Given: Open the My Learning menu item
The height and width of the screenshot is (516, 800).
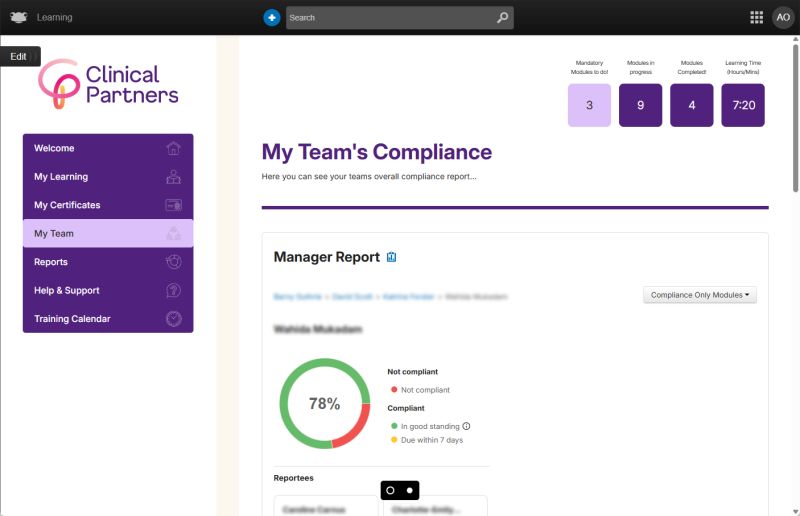Looking at the screenshot, I should point(61,177).
